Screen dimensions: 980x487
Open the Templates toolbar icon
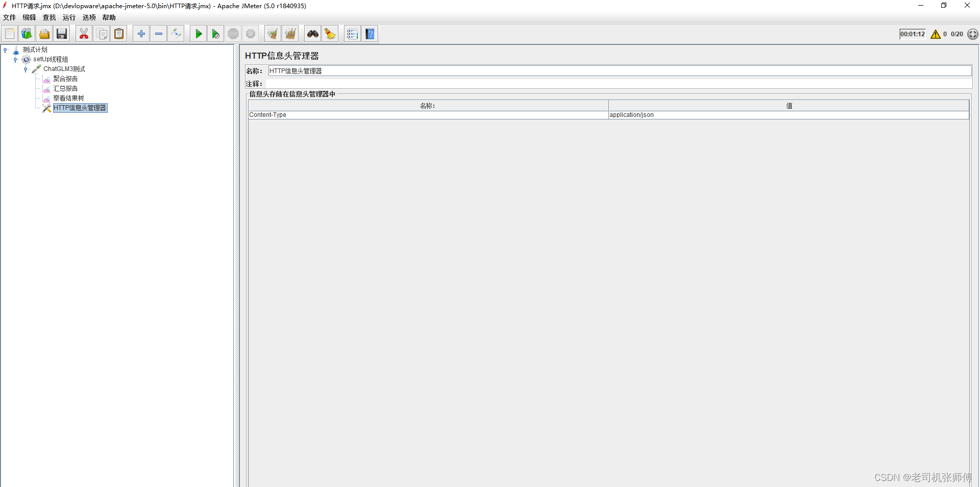pos(27,34)
